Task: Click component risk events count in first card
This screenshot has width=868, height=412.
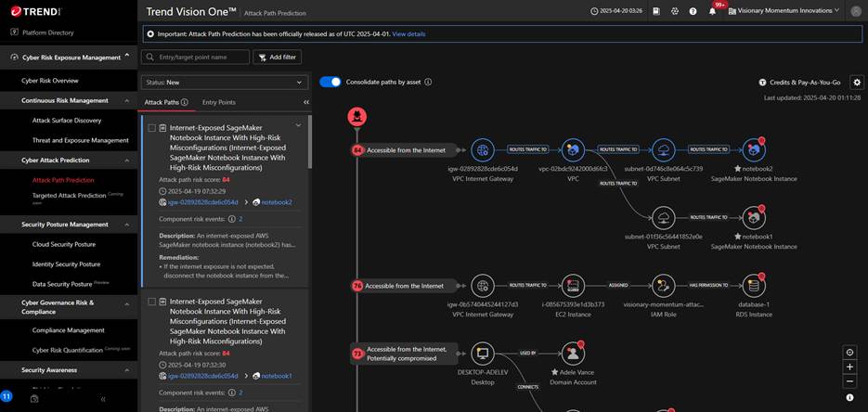Action: tap(240, 219)
